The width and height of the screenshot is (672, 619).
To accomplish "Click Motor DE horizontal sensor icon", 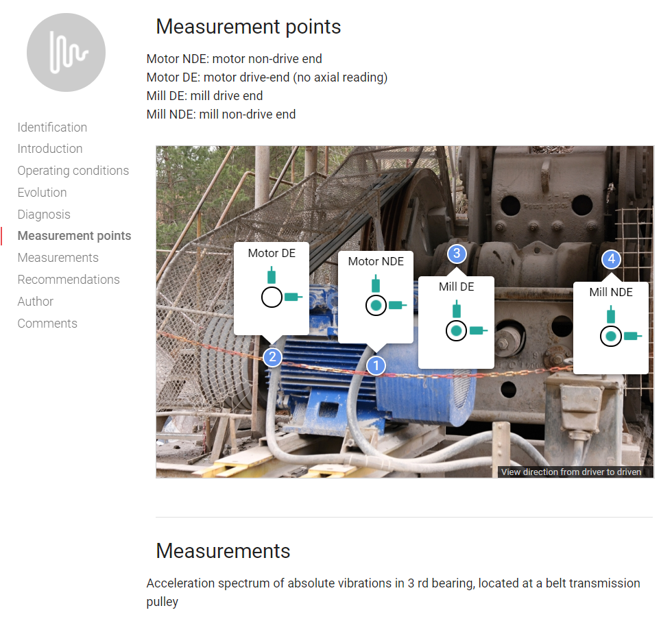I will click(293, 297).
